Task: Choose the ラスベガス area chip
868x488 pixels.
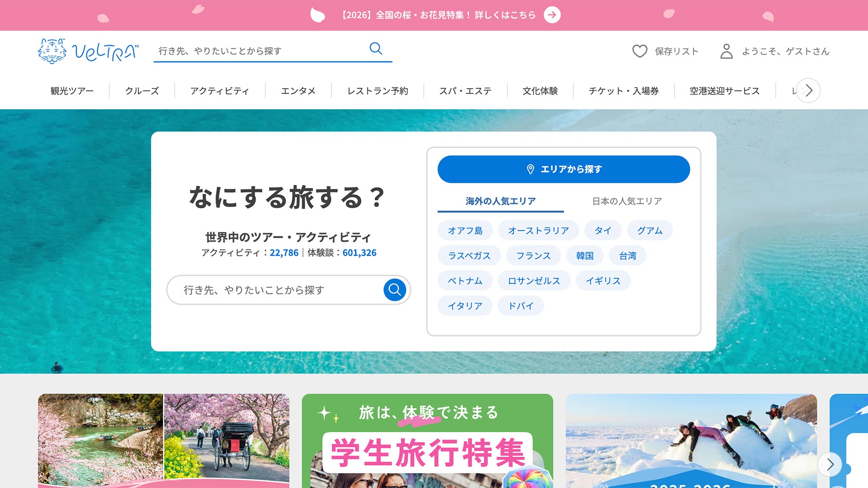Action: click(469, 256)
